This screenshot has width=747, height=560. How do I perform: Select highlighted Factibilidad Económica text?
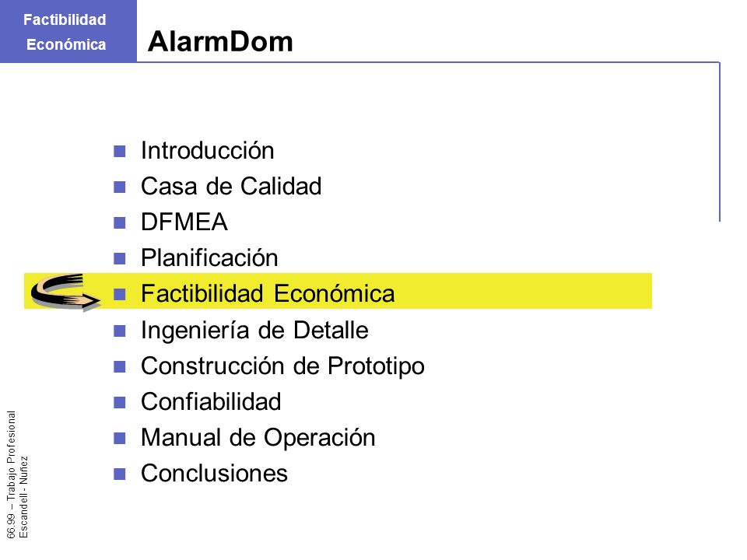268,293
